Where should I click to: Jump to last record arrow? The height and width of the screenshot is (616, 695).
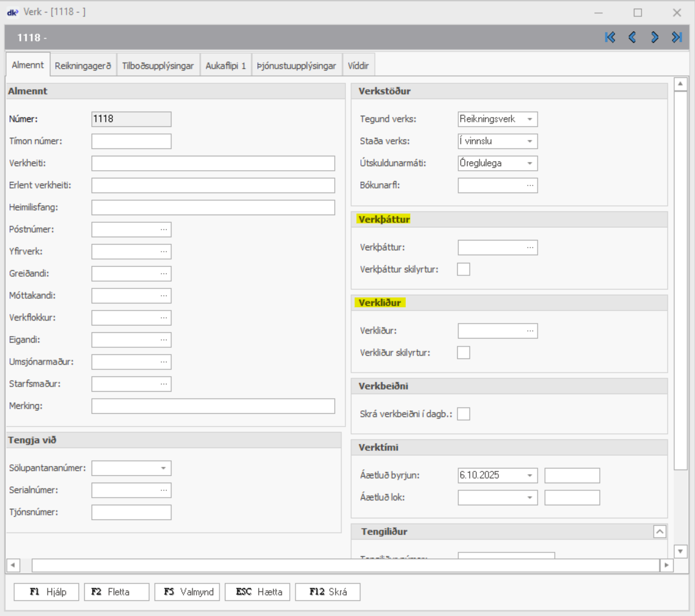click(x=676, y=37)
